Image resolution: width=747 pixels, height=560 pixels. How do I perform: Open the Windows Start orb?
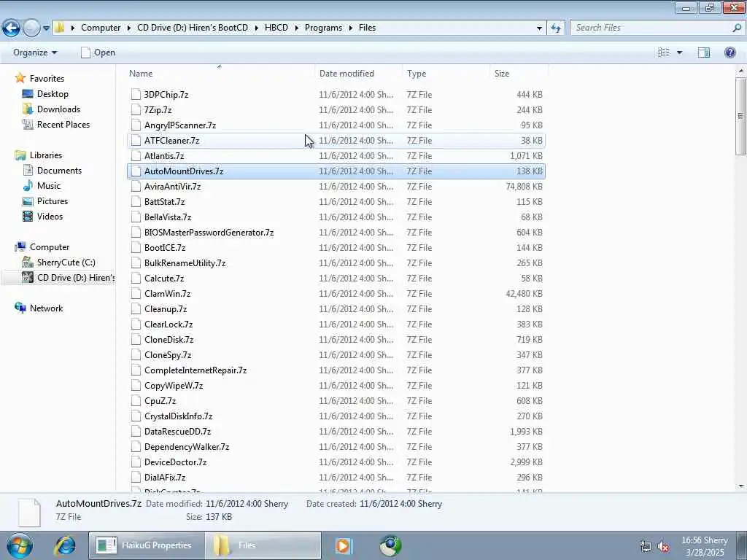pyautogui.click(x=20, y=545)
